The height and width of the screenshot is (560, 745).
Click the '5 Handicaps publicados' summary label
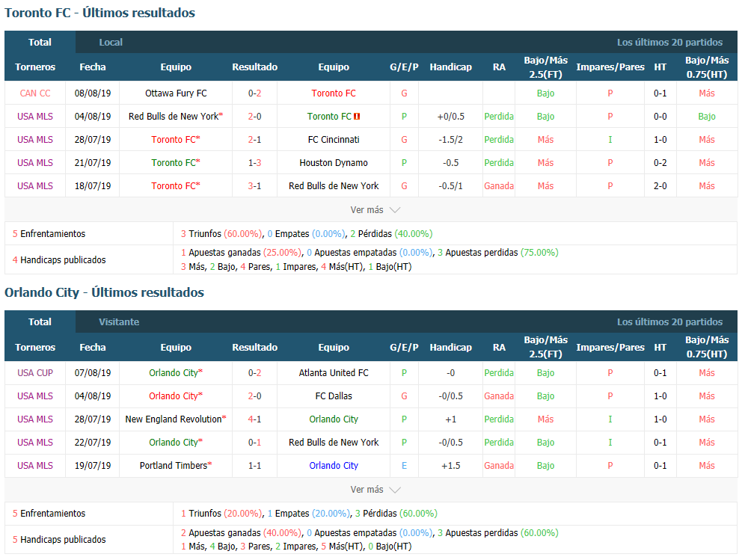tap(59, 540)
